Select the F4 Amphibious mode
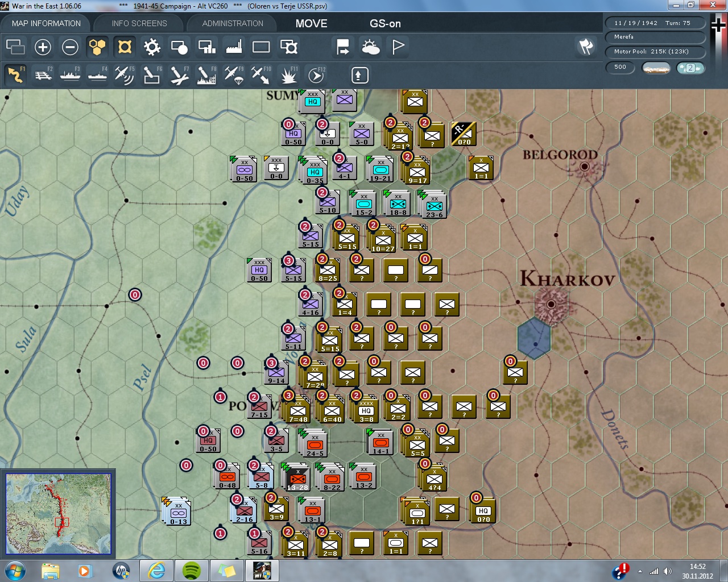Viewport: 728px width, 582px height. click(x=98, y=75)
